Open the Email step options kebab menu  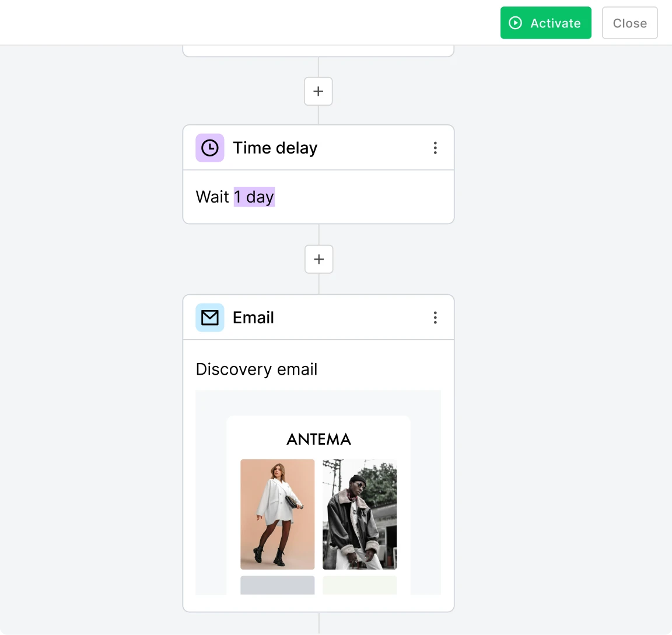[435, 317]
